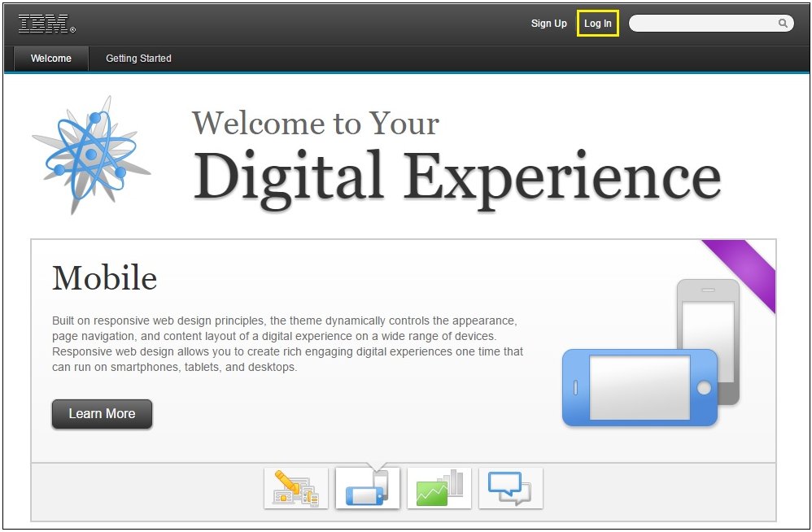Click the Log In link
This screenshot has width=812, height=532.
click(x=597, y=24)
